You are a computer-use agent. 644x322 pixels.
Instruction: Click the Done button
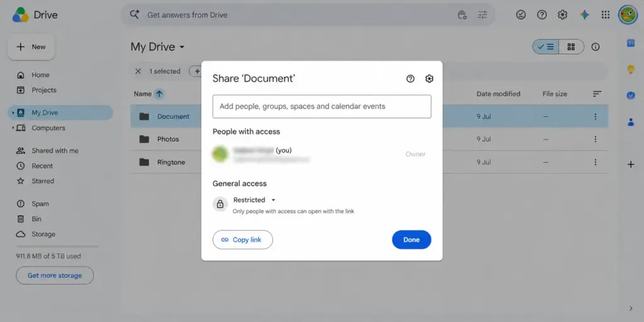click(411, 240)
